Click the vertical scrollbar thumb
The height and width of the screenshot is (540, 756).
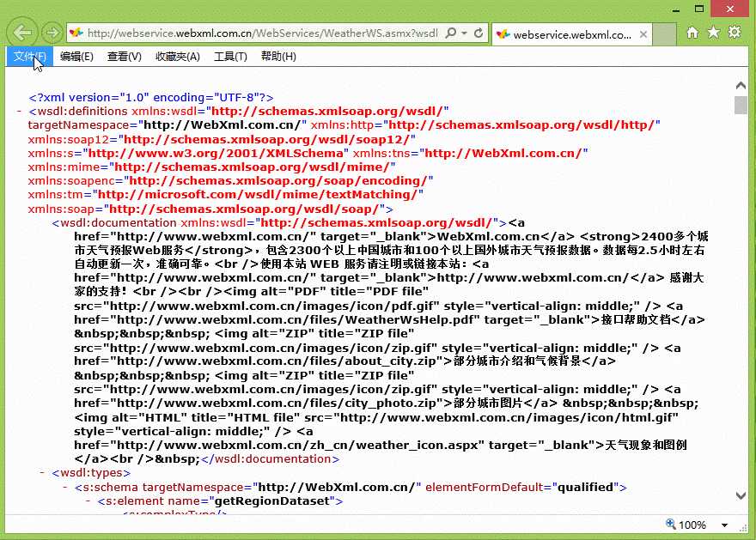click(x=741, y=105)
